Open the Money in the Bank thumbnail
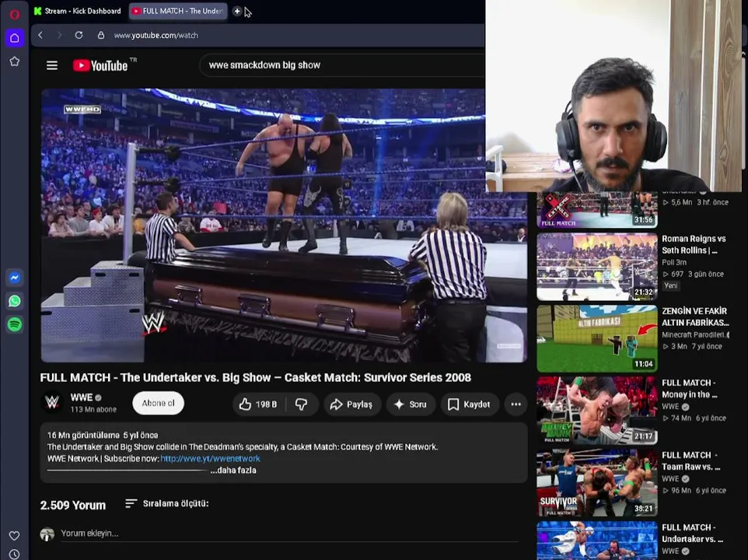The width and height of the screenshot is (748, 560). 597,411
